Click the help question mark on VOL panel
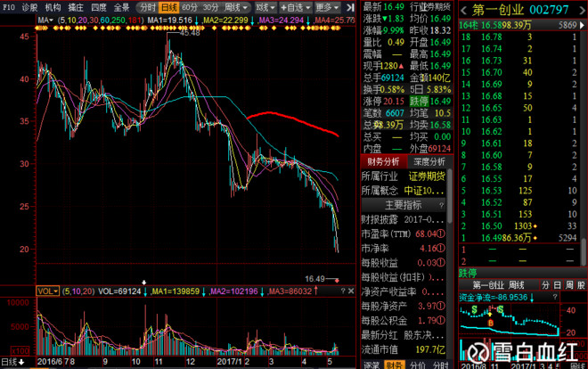This screenshot has height=369, width=588. click(x=342, y=291)
